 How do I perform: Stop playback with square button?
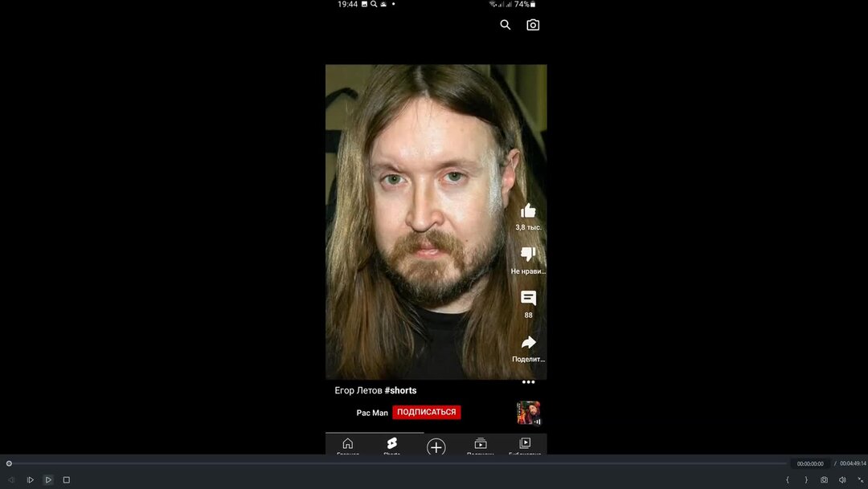coord(67,479)
